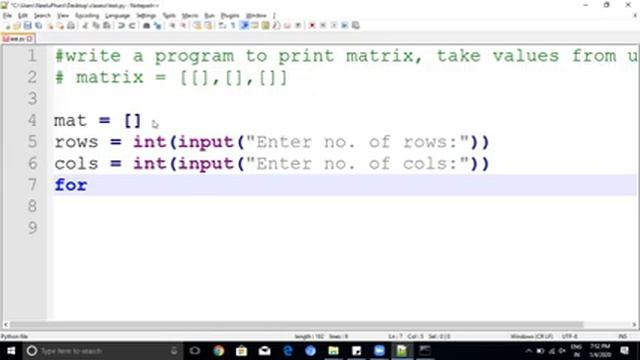Open the View menu
This screenshot has width=640, height=360.
tap(62, 16)
